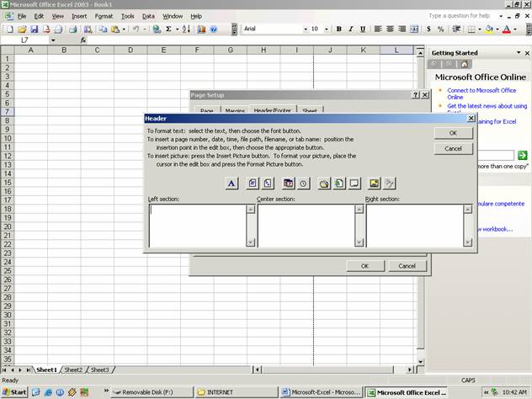Toggle Underline formatting

pyautogui.click(x=363, y=29)
